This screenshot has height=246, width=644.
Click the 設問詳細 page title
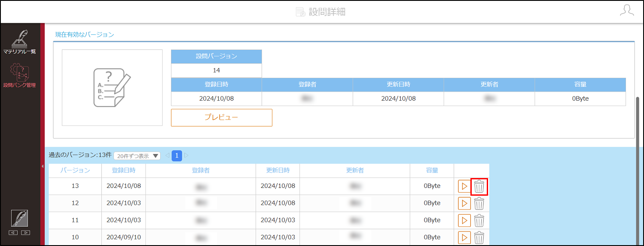click(327, 12)
